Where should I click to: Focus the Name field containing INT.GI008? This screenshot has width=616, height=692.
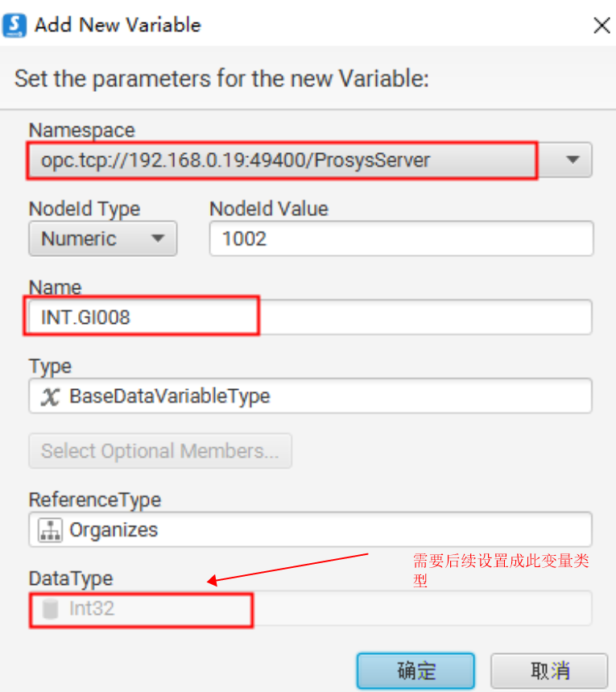point(310,317)
